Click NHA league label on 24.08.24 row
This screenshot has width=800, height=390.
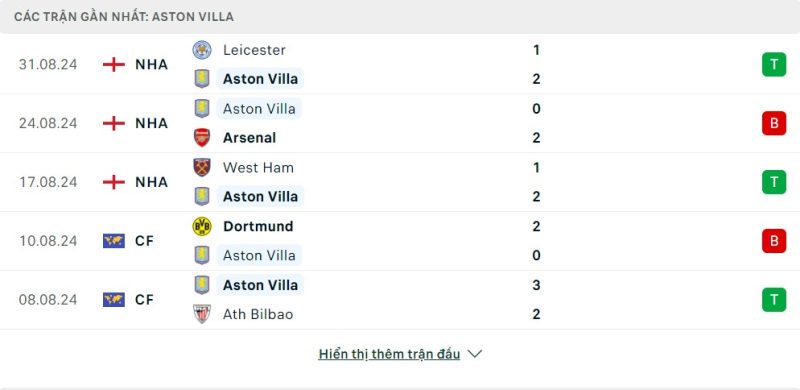152,123
